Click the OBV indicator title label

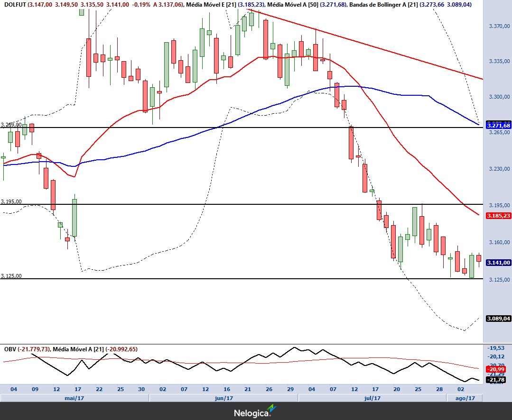pyautogui.click(x=9, y=349)
